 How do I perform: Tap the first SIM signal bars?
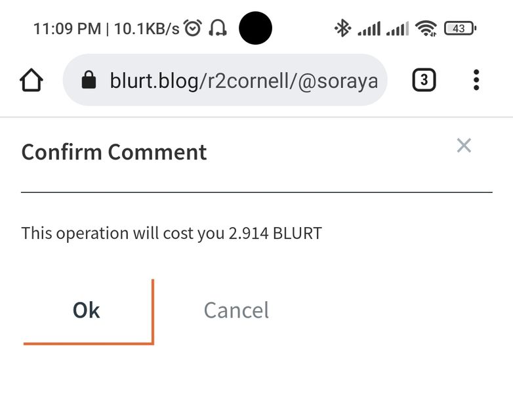pyautogui.click(x=369, y=28)
